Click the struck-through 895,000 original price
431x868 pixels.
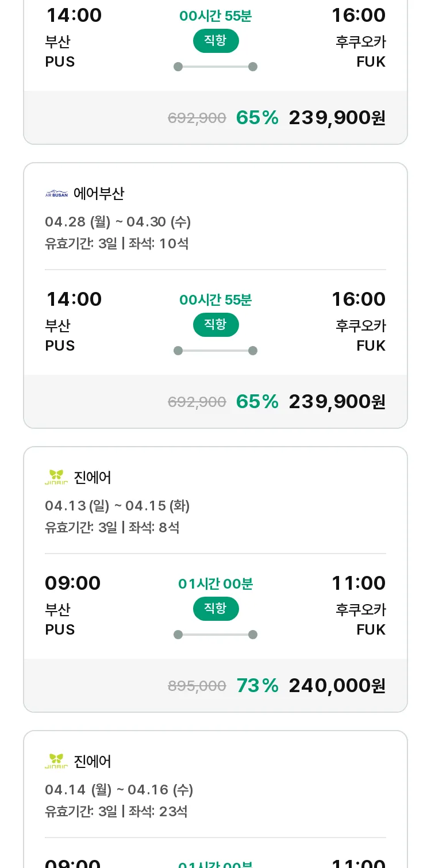(x=197, y=686)
